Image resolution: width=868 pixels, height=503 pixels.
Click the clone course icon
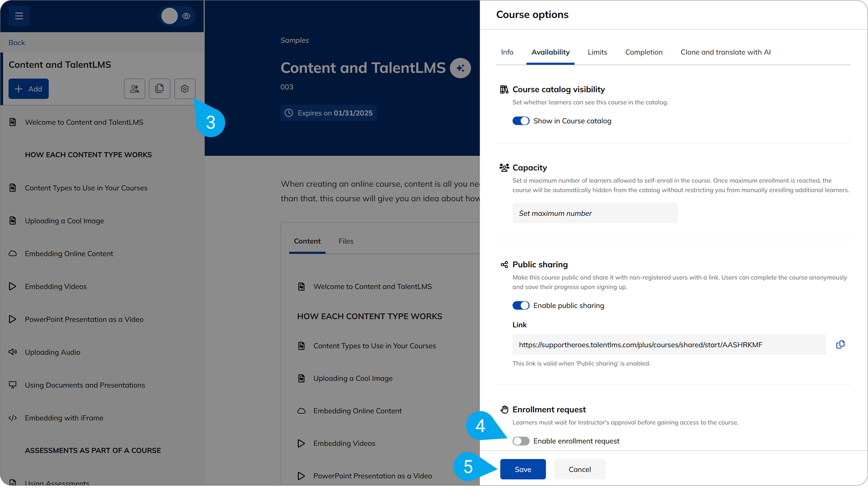click(159, 89)
